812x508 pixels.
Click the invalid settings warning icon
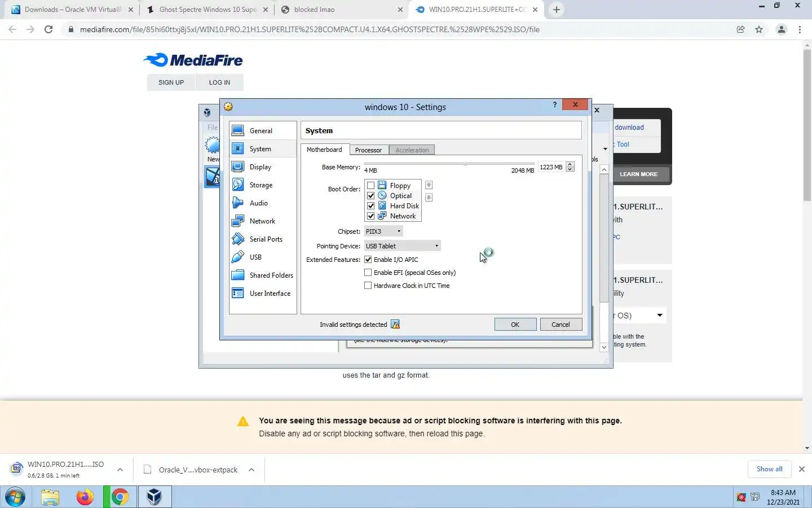point(395,324)
